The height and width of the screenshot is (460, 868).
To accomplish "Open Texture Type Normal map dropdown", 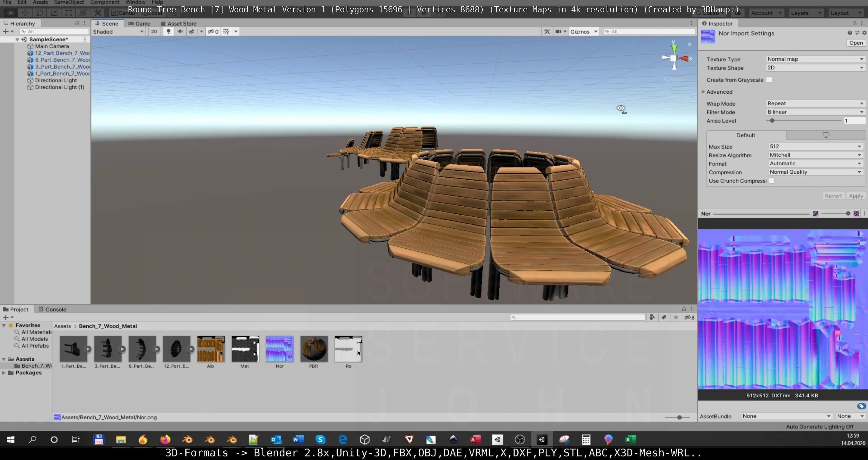I will click(815, 59).
